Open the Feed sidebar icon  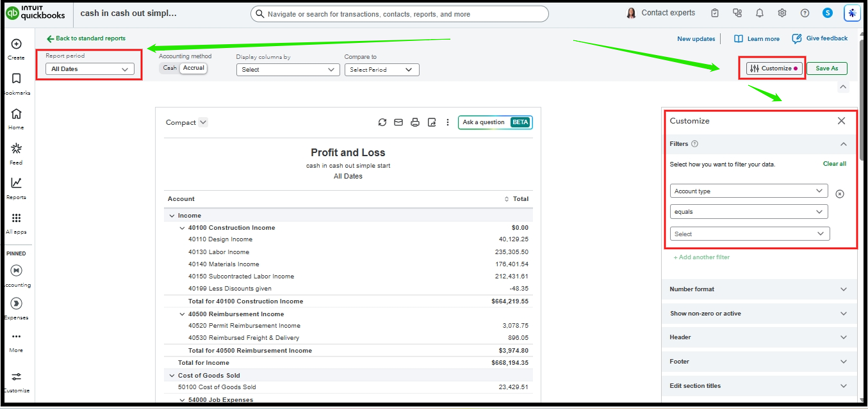pos(16,148)
